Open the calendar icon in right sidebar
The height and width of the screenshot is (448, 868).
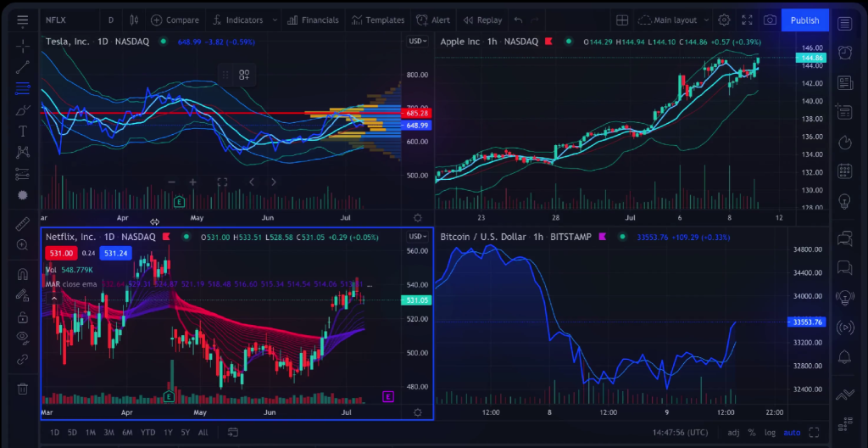(845, 171)
